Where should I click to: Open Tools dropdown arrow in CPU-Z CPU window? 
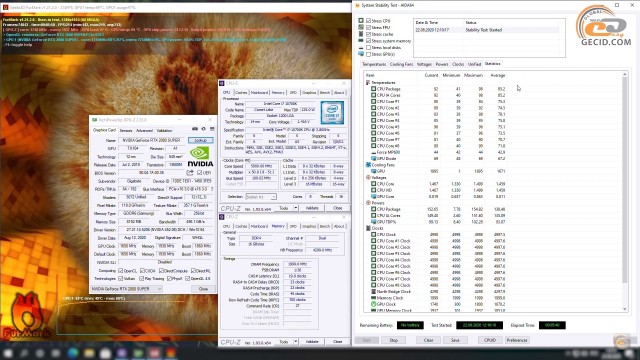(x=296, y=208)
